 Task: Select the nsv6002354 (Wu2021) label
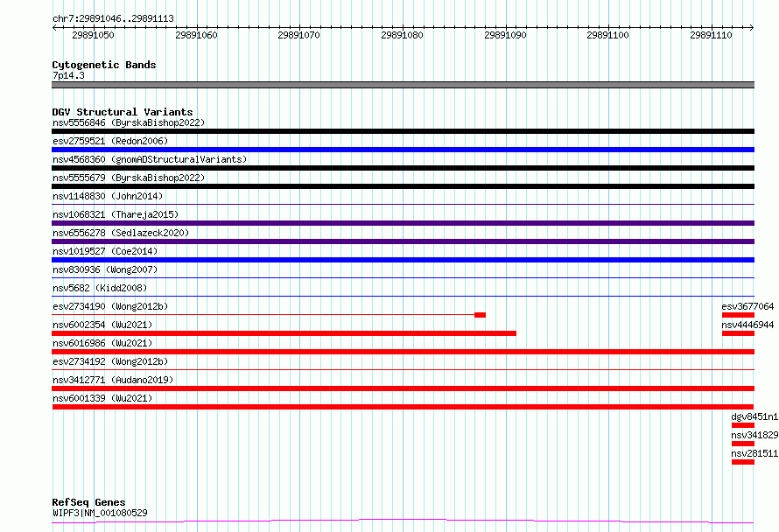[x=102, y=325]
